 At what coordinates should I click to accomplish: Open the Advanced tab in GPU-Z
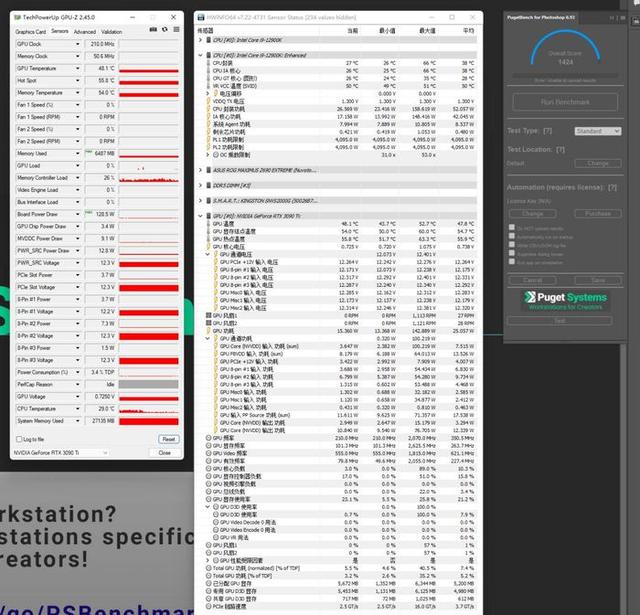pyautogui.click(x=84, y=31)
